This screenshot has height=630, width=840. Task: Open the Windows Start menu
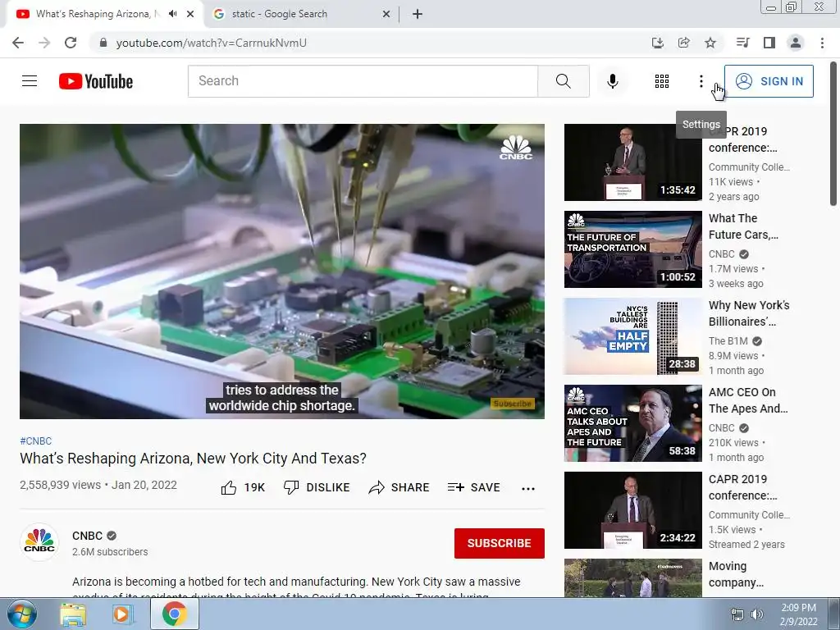pos(22,614)
